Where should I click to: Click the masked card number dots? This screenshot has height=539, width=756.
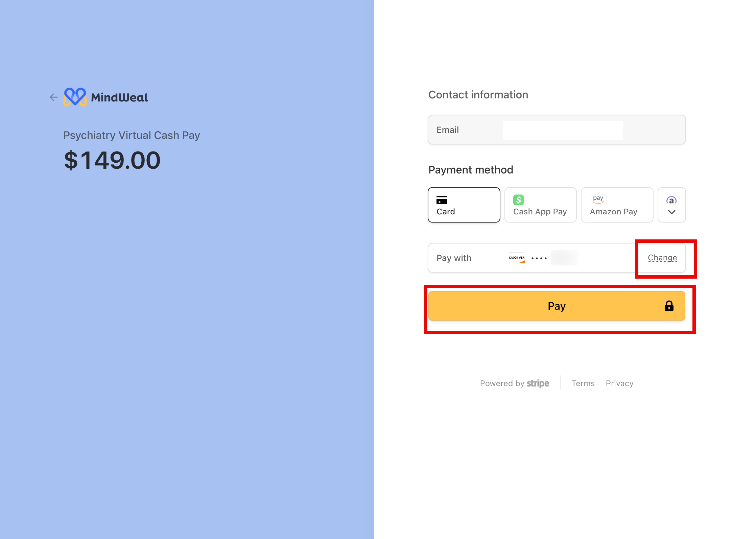(539, 258)
